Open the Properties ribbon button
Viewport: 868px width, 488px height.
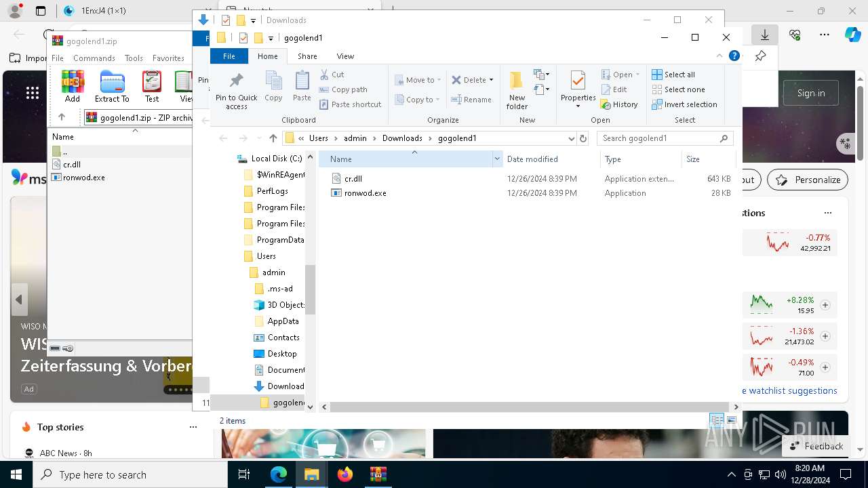[578, 90]
